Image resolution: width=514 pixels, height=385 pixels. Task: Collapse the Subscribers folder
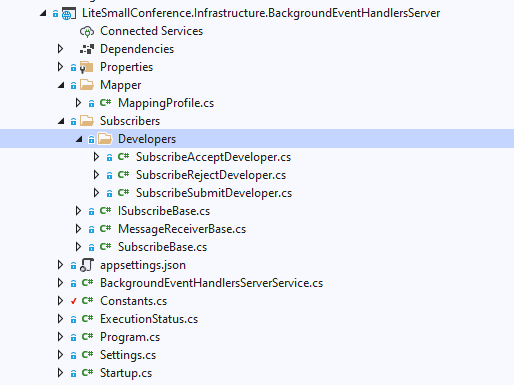pos(61,121)
